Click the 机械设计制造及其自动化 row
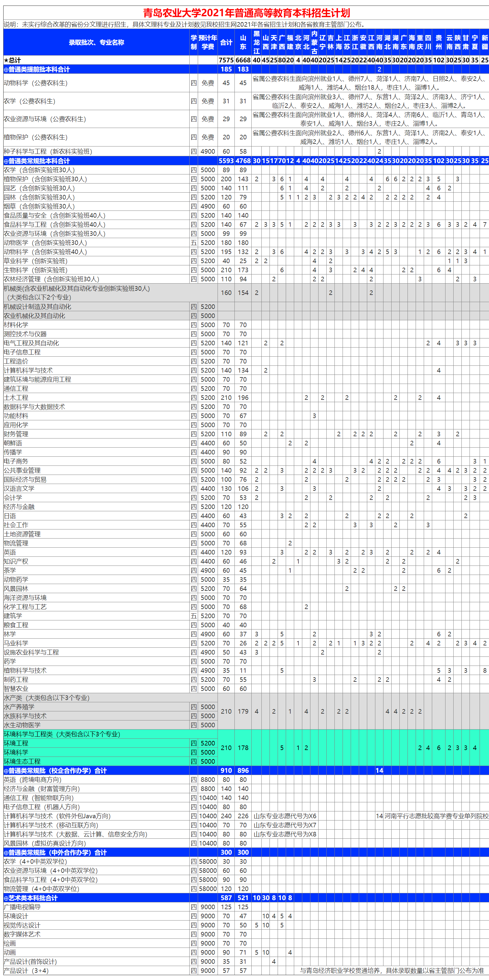This screenshot has width=489, height=980. pyautogui.click(x=246, y=307)
